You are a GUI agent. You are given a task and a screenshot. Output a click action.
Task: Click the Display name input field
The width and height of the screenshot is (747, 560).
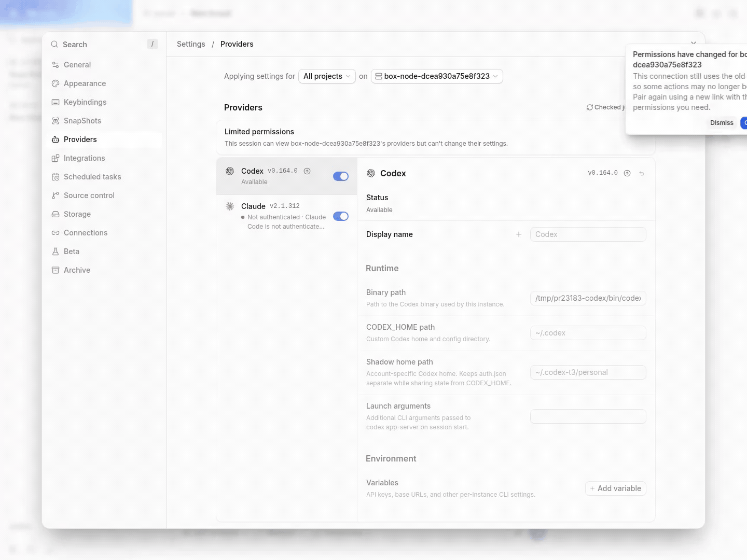(x=588, y=234)
